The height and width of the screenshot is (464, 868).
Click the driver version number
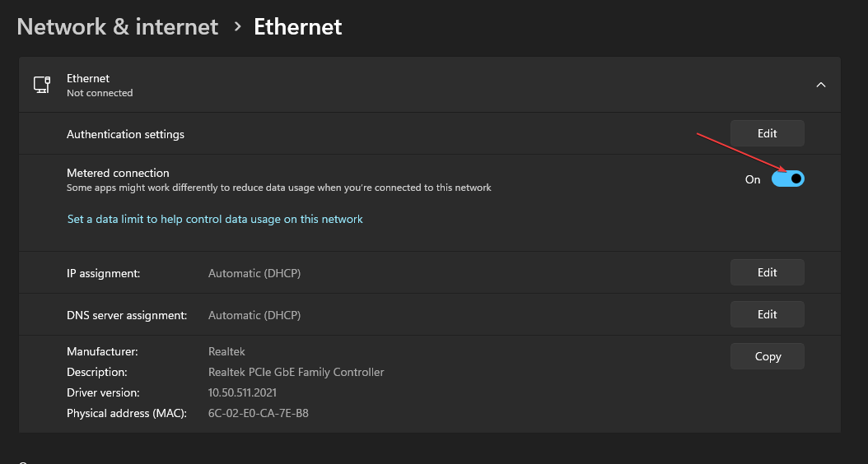[242, 392]
